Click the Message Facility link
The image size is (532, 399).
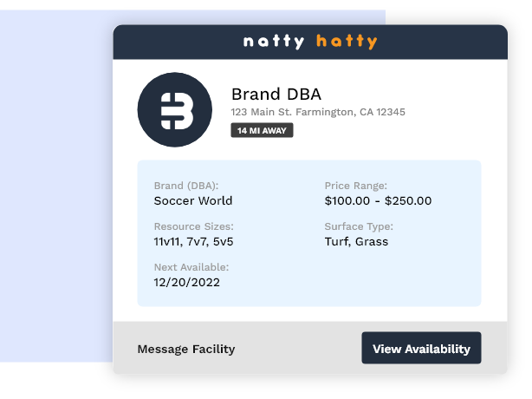point(185,349)
